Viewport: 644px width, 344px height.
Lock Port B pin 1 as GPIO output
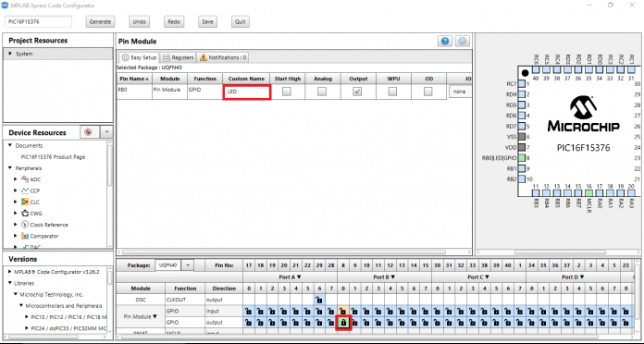(354, 323)
